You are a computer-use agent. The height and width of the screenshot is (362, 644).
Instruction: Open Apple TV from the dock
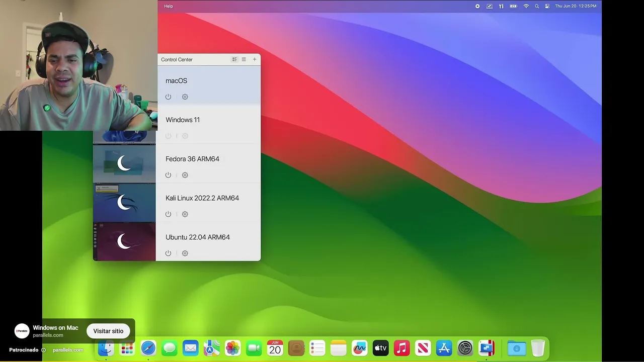[380, 348]
